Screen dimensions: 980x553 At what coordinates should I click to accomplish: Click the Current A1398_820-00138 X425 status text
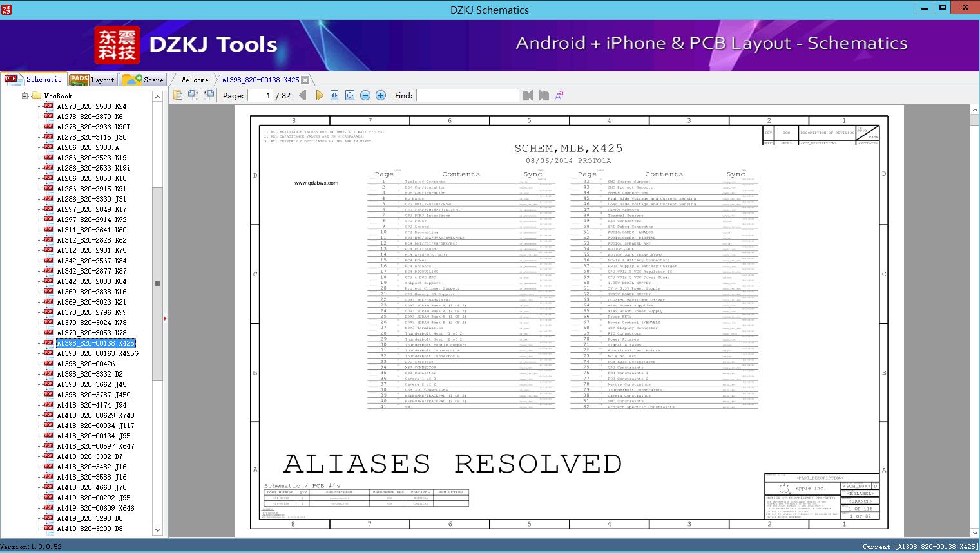point(920,547)
